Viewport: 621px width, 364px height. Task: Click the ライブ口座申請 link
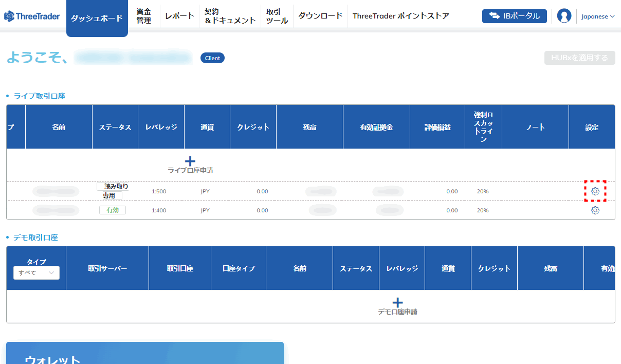pos(190,170)
